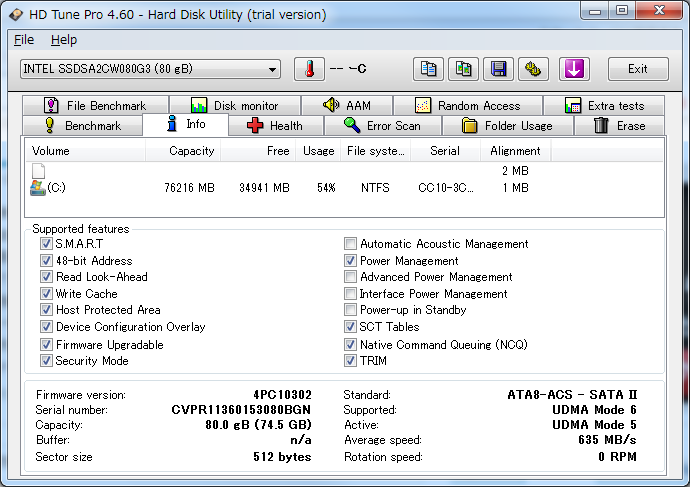Switch to the Erase tab

619,126
